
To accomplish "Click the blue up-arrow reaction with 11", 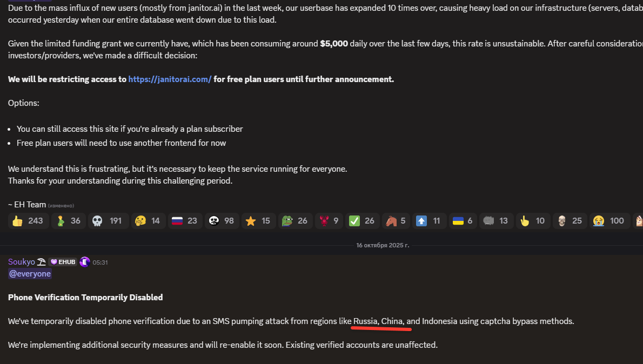I will click(430, 221).
